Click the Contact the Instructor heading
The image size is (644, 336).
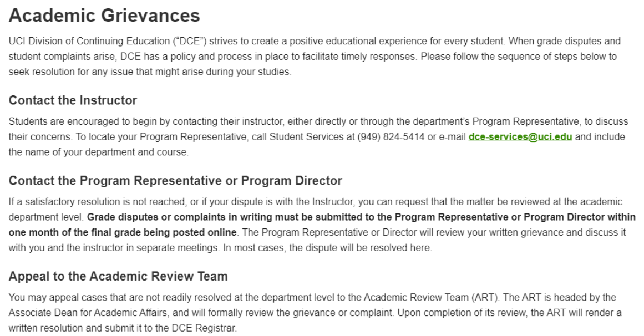[73, 101]
